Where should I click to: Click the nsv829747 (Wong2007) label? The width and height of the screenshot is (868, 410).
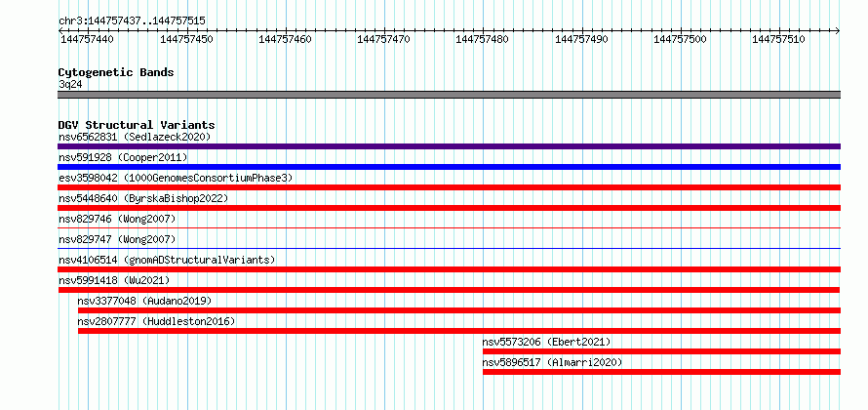click(117, 239)
